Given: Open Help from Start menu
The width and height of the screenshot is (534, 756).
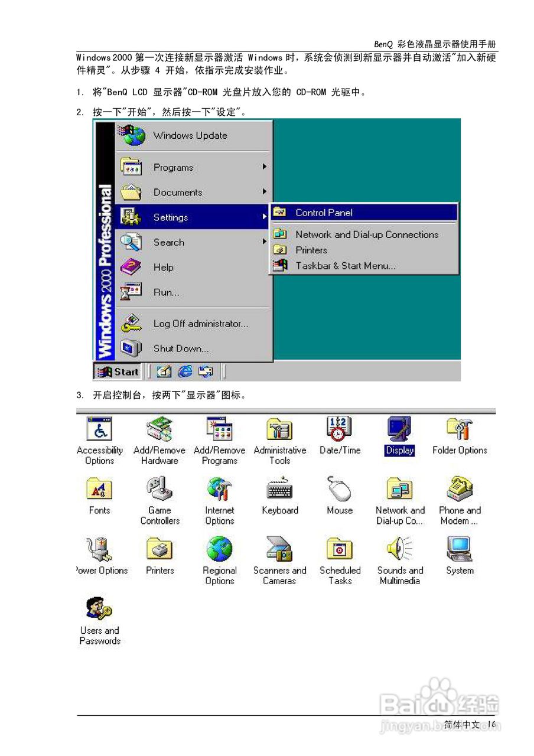Looking at the screenshot, I should pyautogui.click(x=193, y=268).
